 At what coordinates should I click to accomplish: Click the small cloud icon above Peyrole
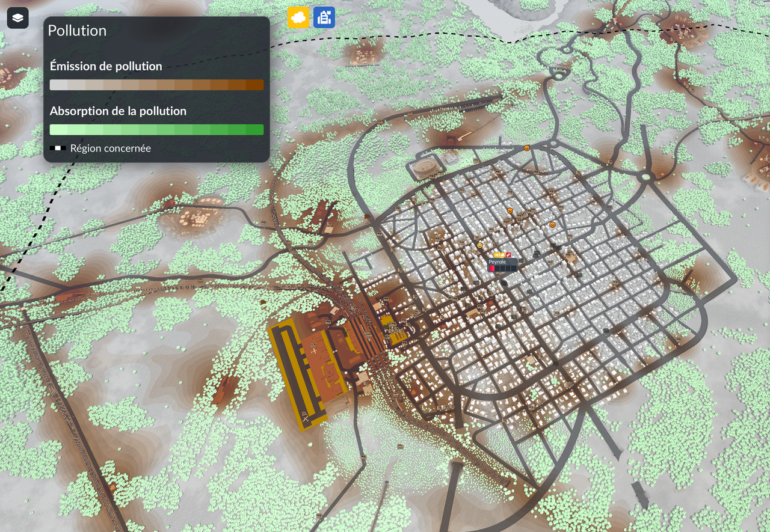[502, 255]
